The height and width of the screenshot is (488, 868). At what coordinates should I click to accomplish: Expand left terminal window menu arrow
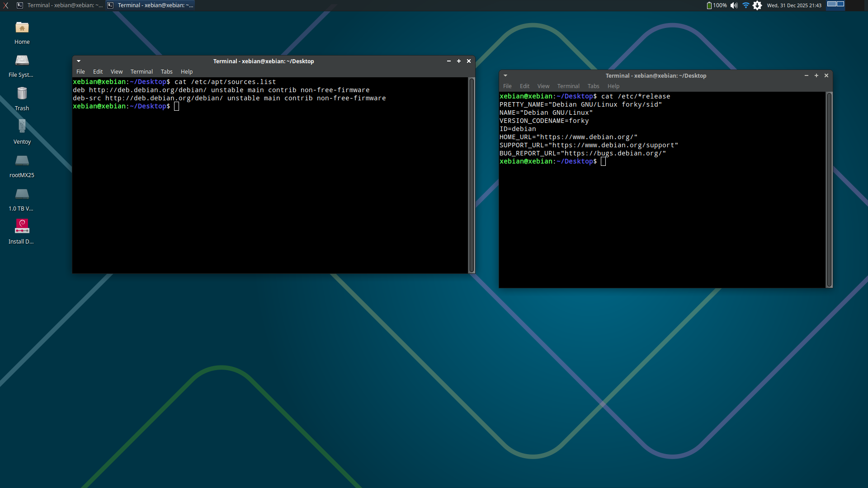pyautogui.click(x=79, y=61)
